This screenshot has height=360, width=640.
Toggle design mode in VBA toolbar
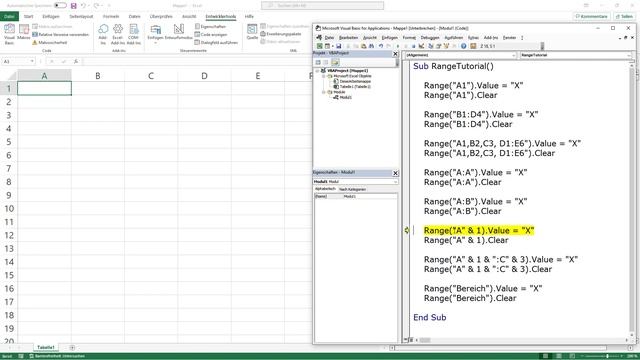[x=422, y=46]
